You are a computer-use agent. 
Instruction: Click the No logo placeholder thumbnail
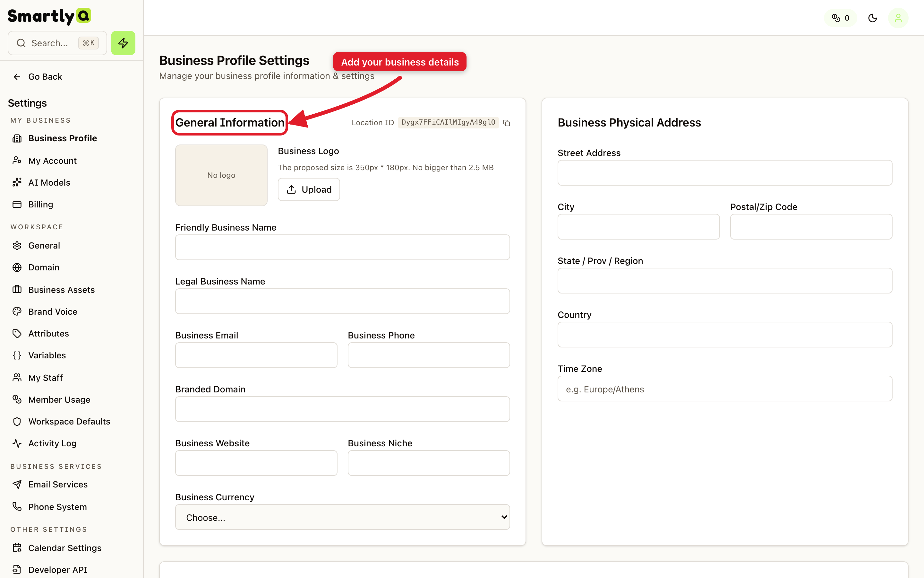pyautogui.click(x=221, y=175)
